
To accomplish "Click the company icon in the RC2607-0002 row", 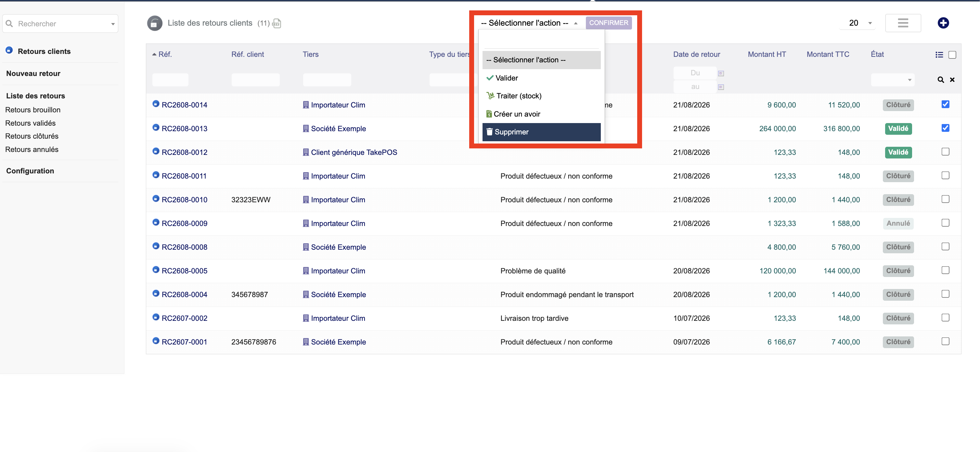I will 306,318.
